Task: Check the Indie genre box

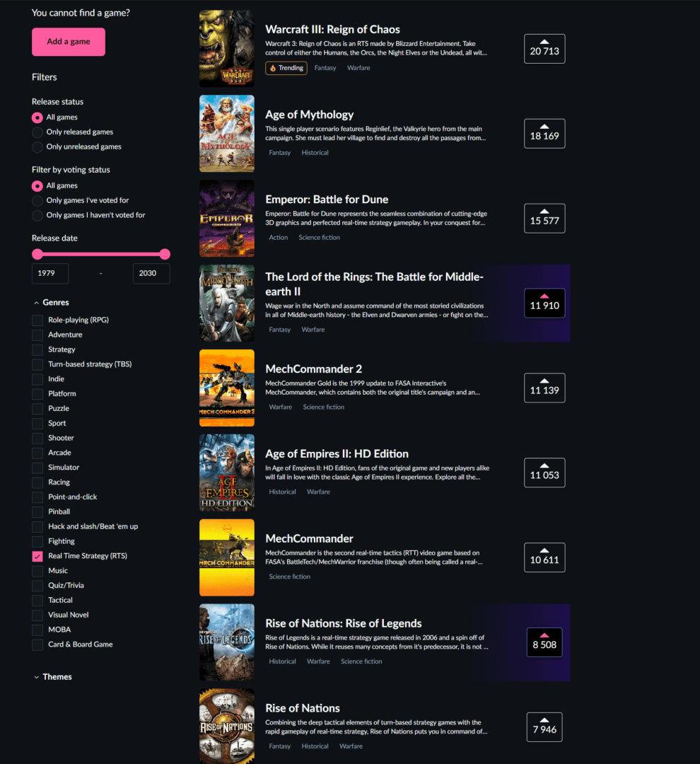Action: (37, 379)
